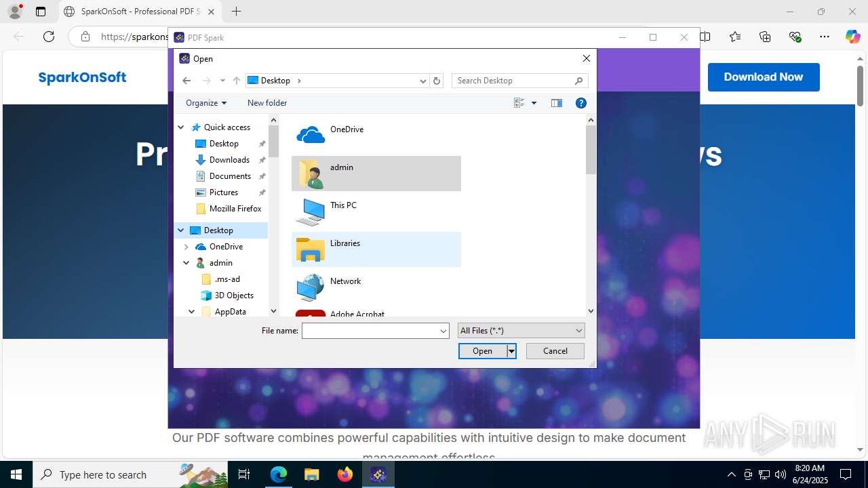Click the SparkOnSoft logo link
Screen dimensions: 868x488
[82, 77]
